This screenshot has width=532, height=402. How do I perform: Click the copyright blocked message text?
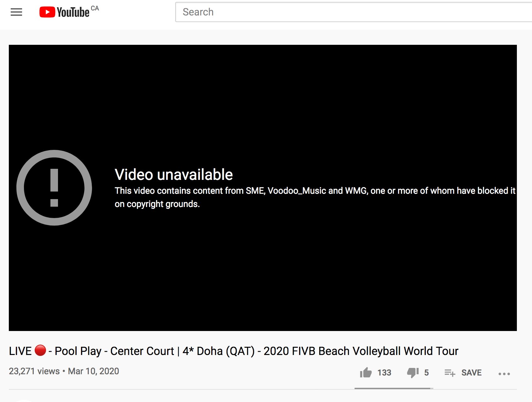[x=315, y=197]
